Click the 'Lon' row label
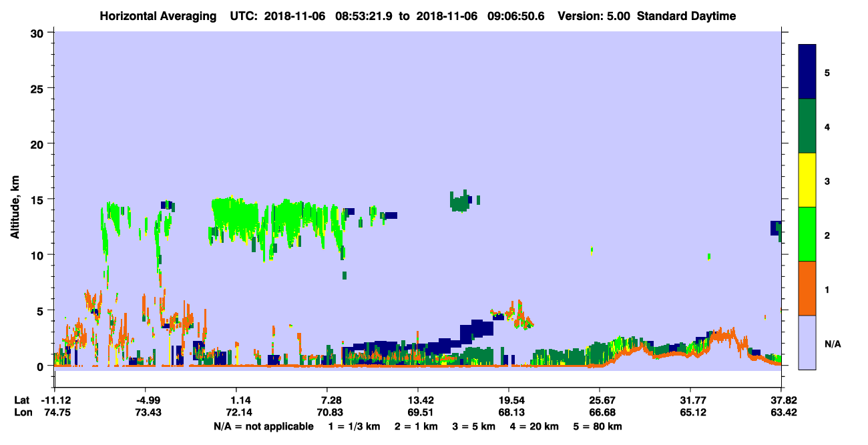The height and width of the screenshot is (445, 868). [x=22, y=412]
